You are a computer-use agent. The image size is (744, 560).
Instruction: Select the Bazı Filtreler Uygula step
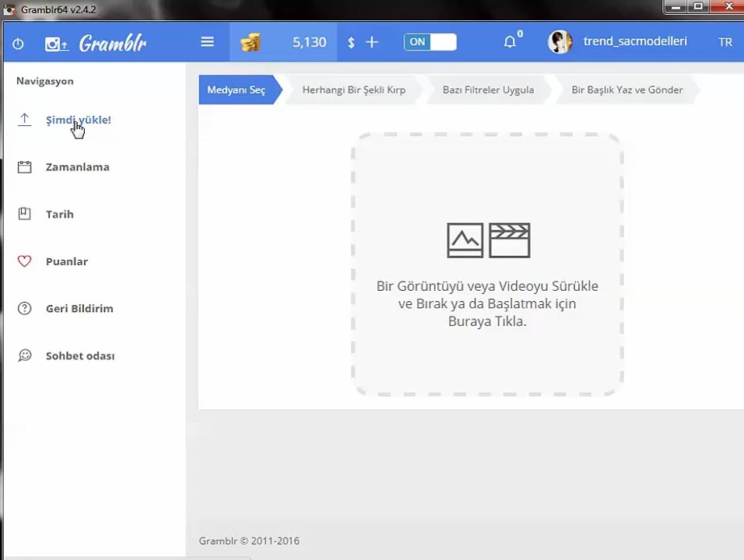tap(488, 89)
